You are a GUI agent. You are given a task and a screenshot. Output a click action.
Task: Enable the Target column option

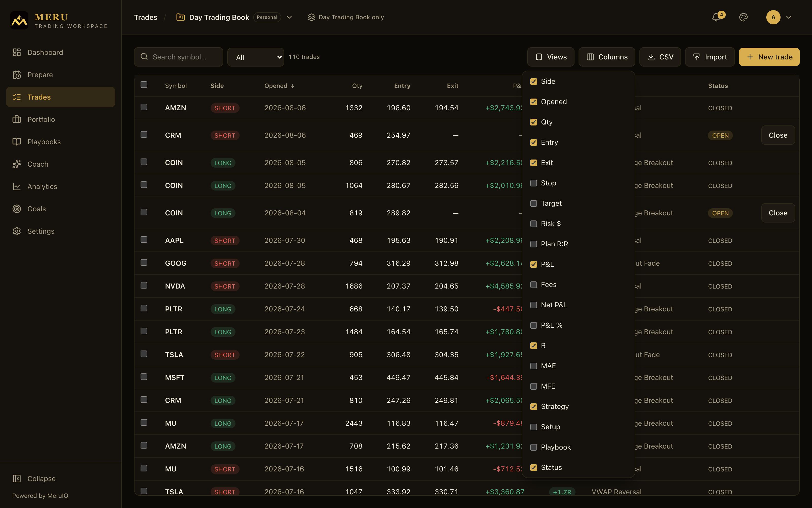click(533, 204)
